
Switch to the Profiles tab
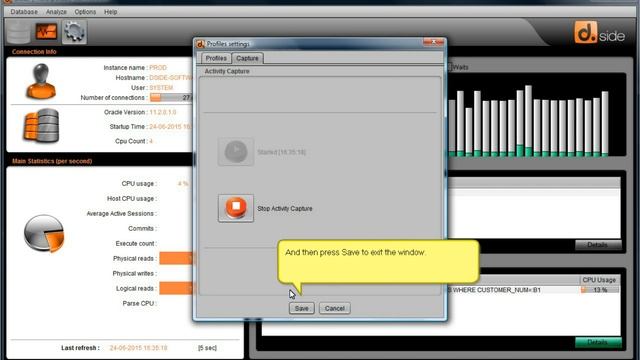[216, 58]
